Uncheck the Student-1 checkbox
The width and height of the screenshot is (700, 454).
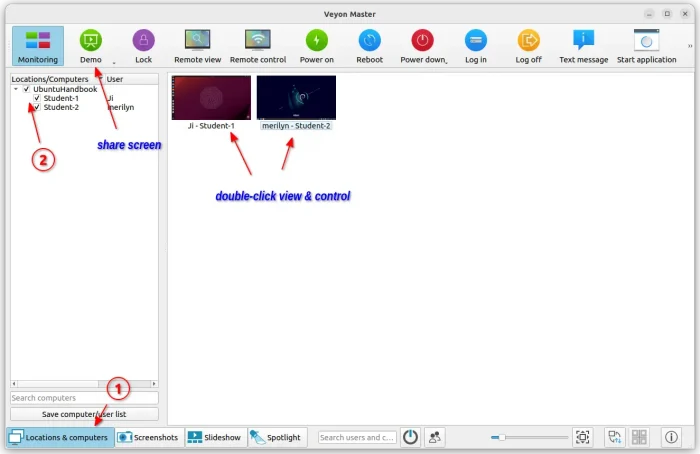tap(37, 98)
